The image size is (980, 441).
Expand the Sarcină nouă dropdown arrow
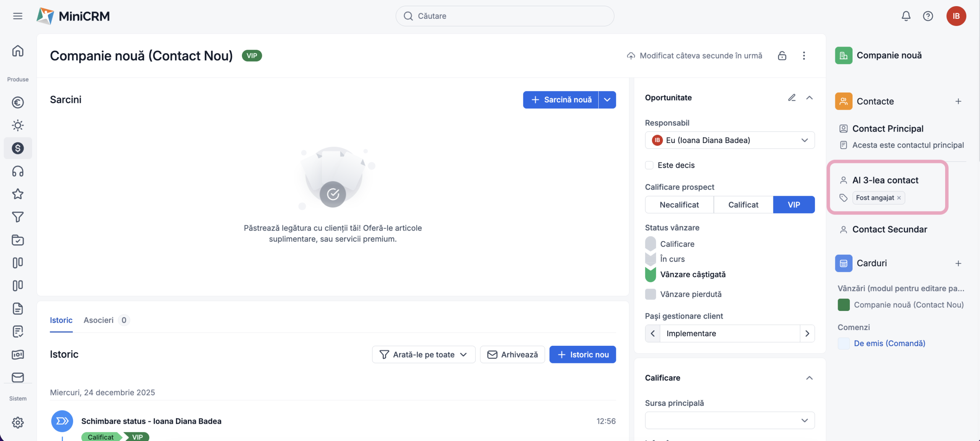coord(607,100)
